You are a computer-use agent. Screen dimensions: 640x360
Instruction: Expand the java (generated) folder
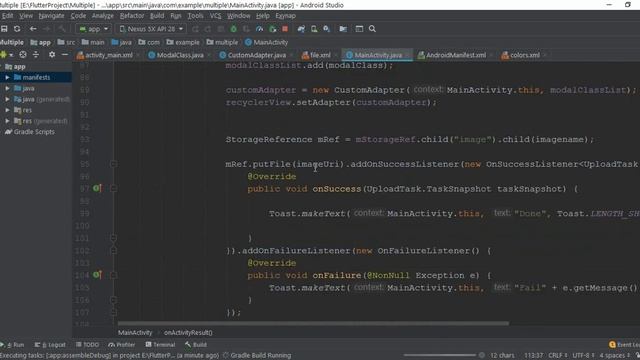click(x=7, y=99)
